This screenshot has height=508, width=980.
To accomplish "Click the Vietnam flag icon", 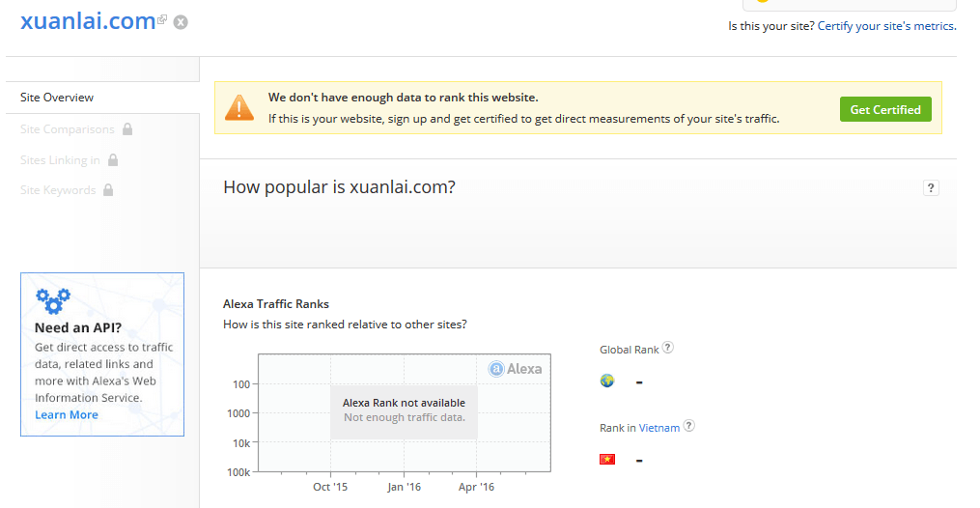I will coord(607,460).
